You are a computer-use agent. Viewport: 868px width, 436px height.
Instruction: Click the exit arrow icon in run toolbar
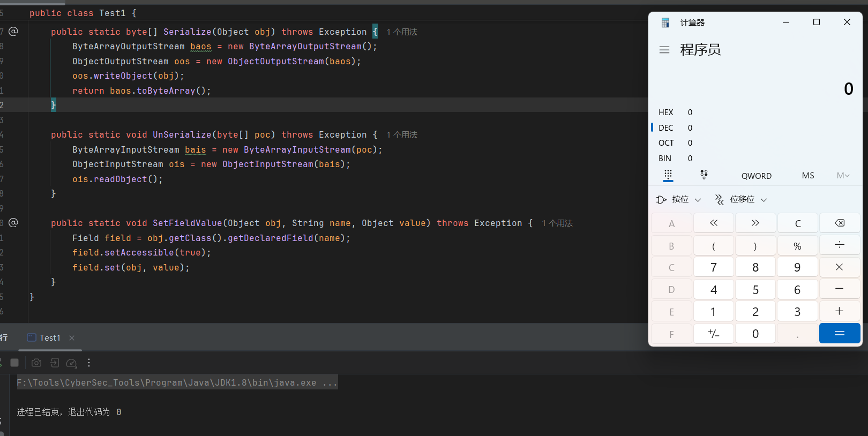click(x=54, y=363)
